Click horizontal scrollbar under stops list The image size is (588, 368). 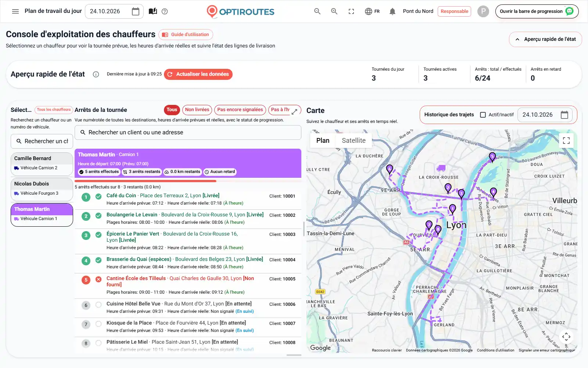click(x=294, y=355)
